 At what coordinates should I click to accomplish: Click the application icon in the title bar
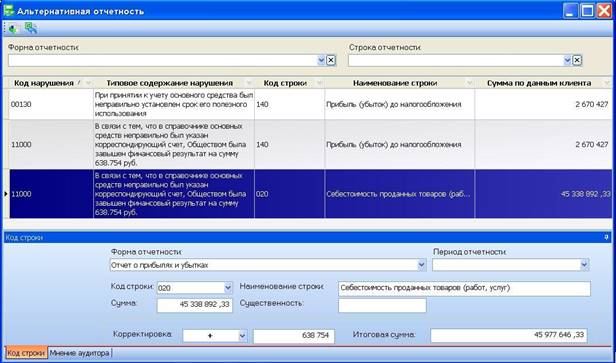(8, 11)
